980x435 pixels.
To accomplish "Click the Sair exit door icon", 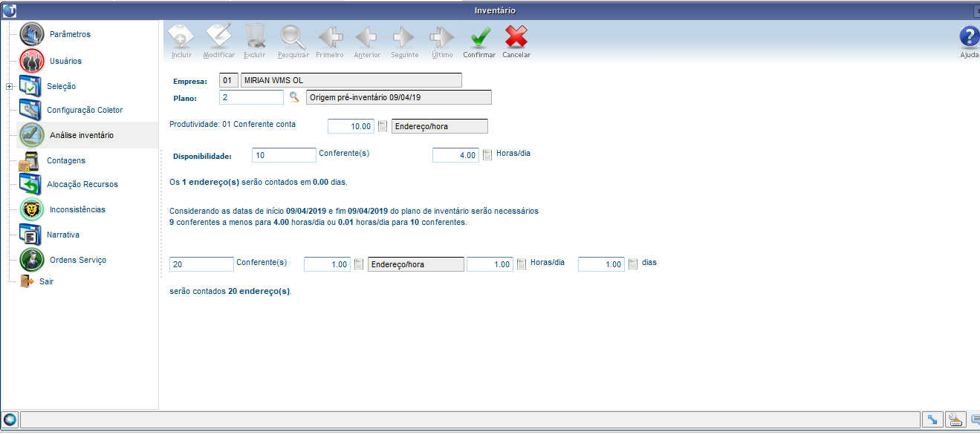I will [27, 281].
